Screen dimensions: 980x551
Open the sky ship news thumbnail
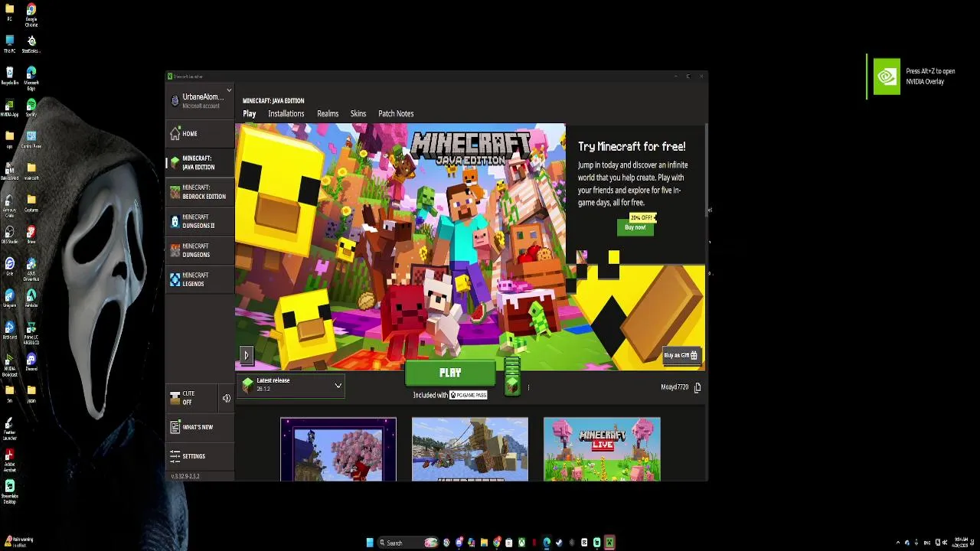click(470, 449)
